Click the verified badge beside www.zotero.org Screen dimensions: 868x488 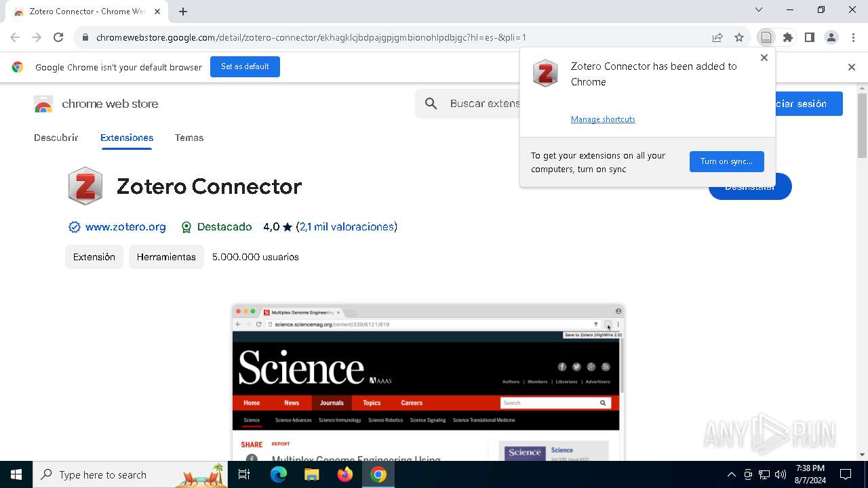click(x=75, y=227)
